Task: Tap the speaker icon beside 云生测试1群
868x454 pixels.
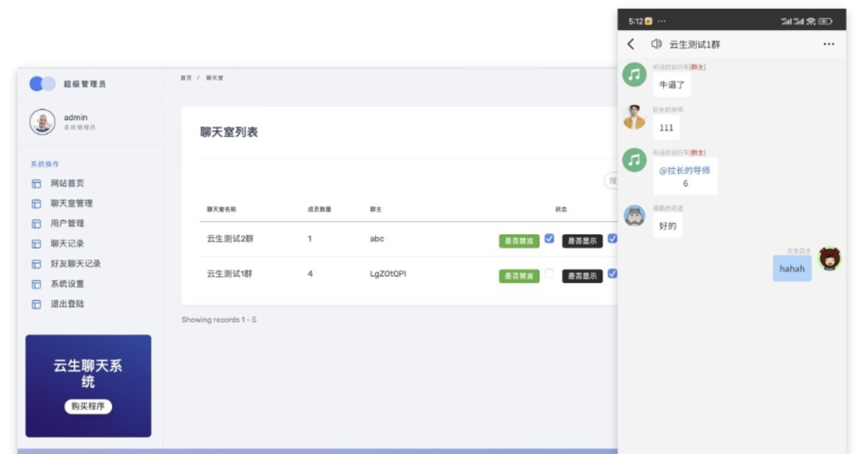Action: click(x=656, y=44)
